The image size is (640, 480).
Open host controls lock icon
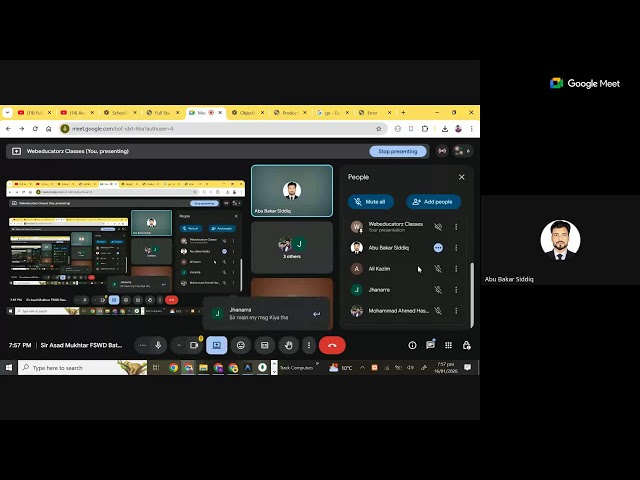[467, 345]
